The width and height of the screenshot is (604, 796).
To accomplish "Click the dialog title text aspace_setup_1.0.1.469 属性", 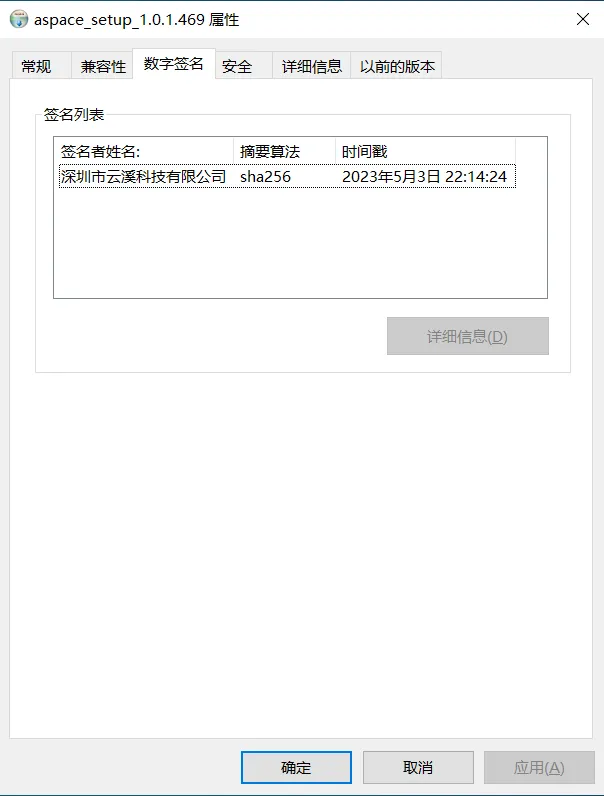I will tap(137, 20).
